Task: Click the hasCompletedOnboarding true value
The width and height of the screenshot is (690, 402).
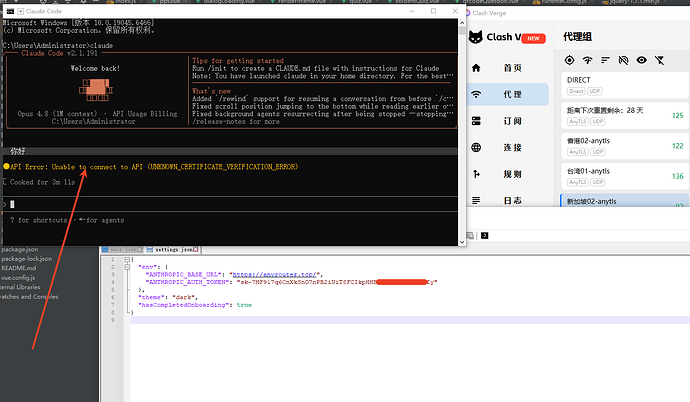Action: pos(244,305)
